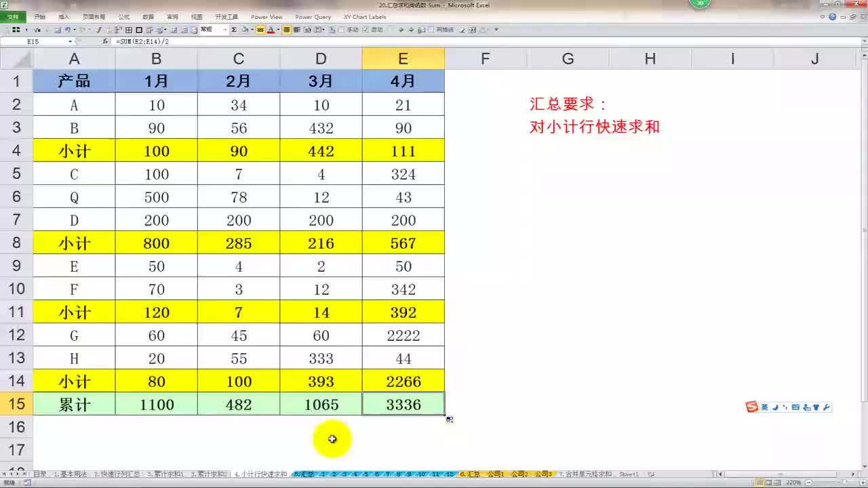The width and height of the screenshot is (868, 488).
Task: Select column F header
Action: pos(486,59)
